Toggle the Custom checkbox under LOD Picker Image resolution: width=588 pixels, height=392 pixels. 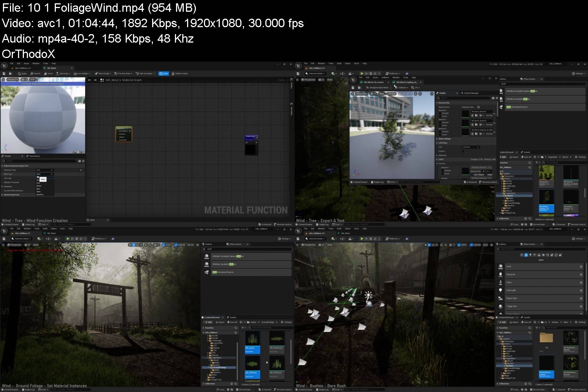(x=463, y=151)
